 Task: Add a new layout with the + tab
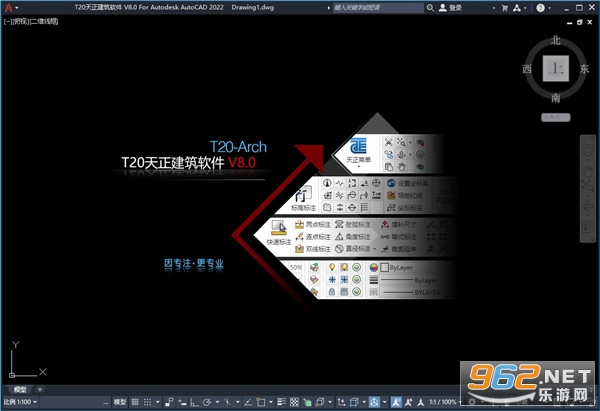40,390
